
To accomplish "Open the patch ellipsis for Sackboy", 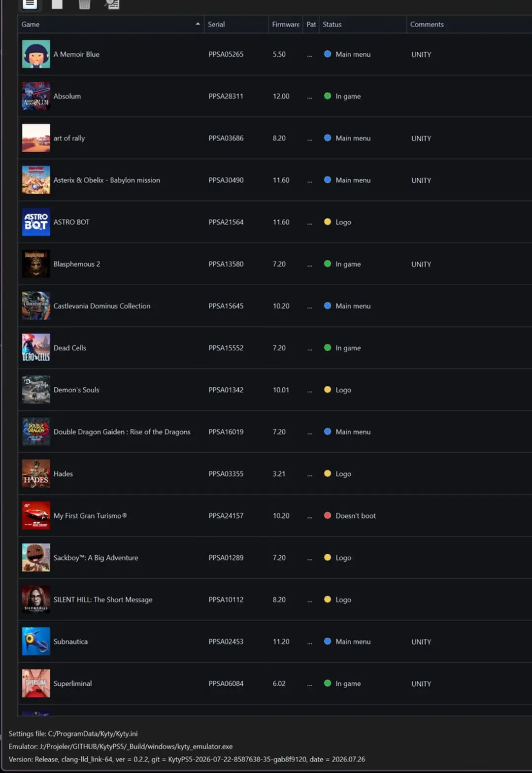I will [x=310, y=559].
